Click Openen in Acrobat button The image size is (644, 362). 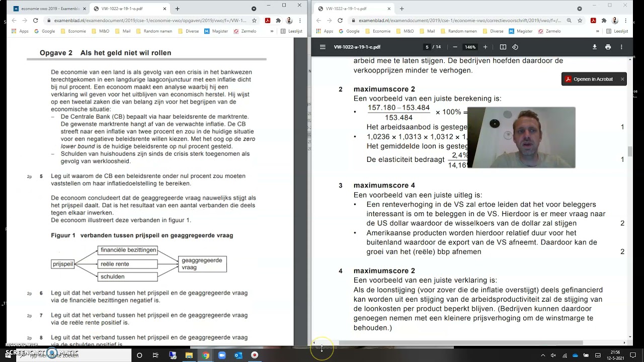(x=589, y=79)
